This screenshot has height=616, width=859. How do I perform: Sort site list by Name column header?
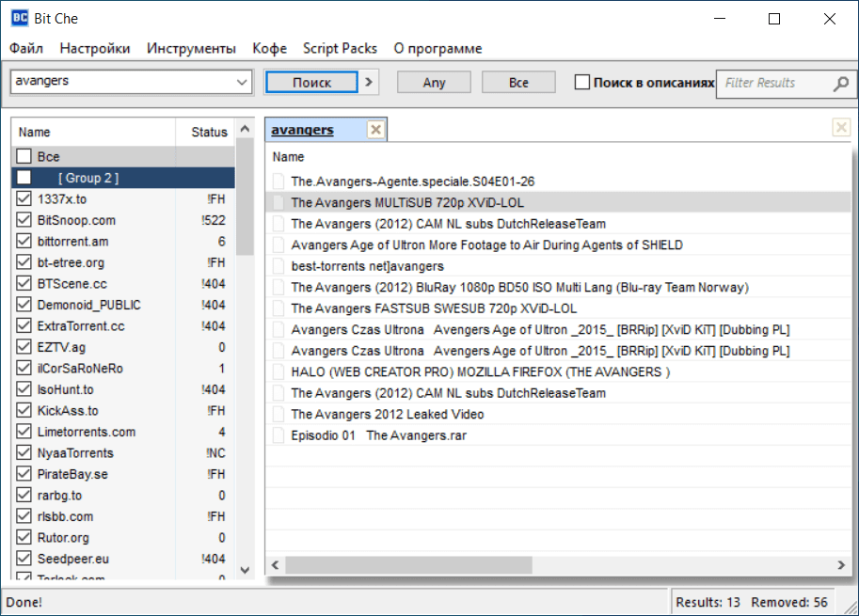coord(93,132)
